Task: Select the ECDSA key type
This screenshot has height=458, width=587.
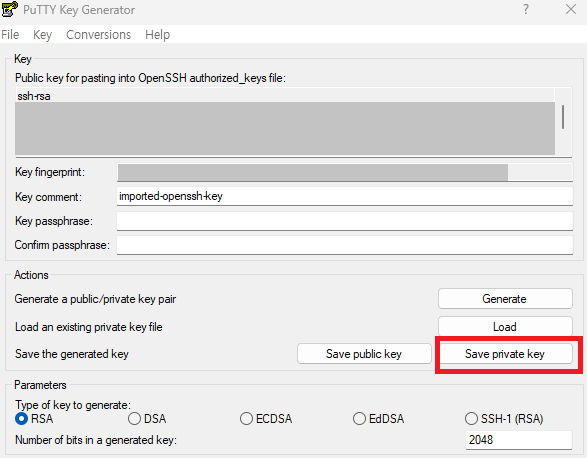Action: coord(266,418)
